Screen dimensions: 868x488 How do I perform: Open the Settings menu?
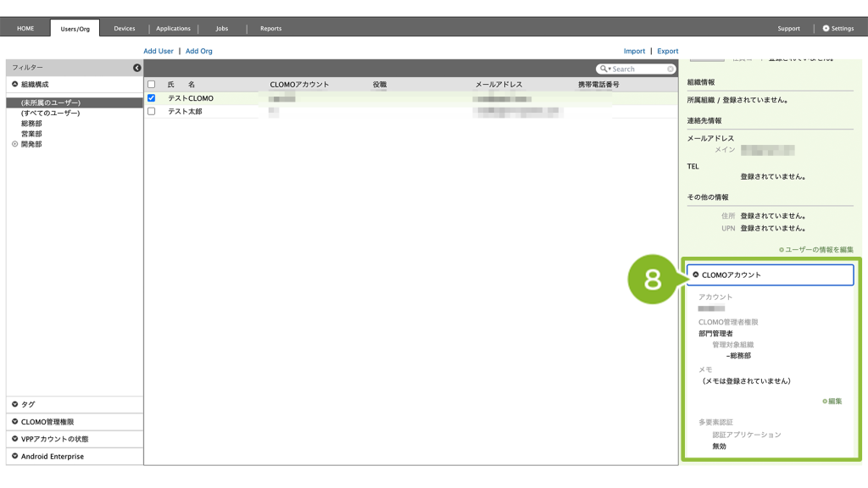(838, 28)
